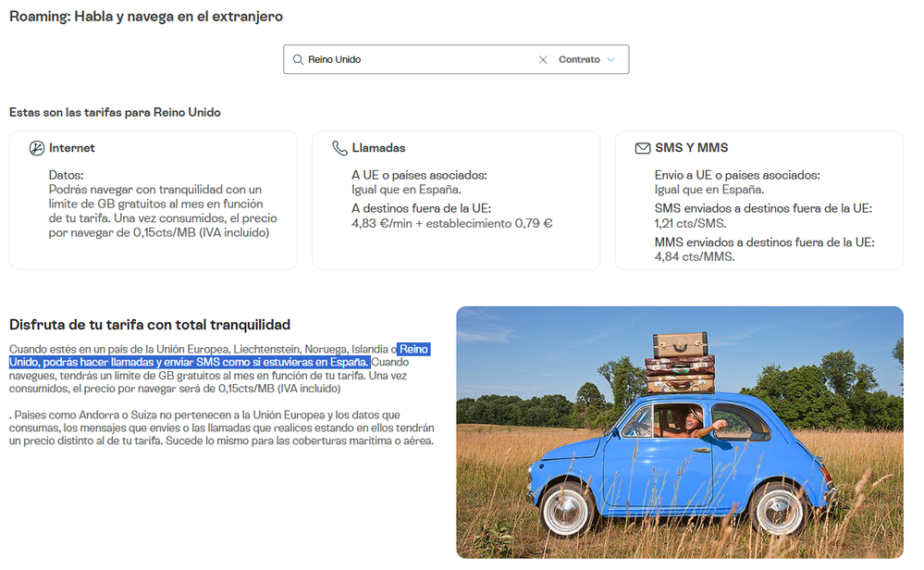Click the paragraph mentioning Andorra o Suiza
This screenshot has width=924, height=570.
[x=220, y=427]
